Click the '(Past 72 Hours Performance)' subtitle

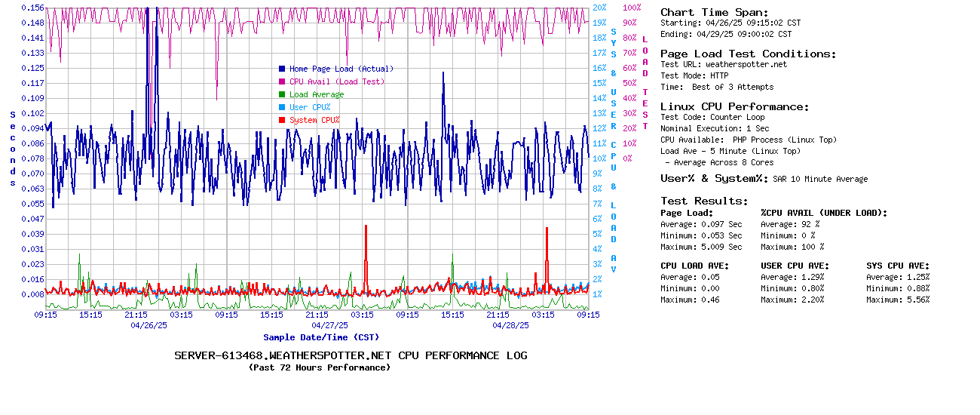(320, 367)
